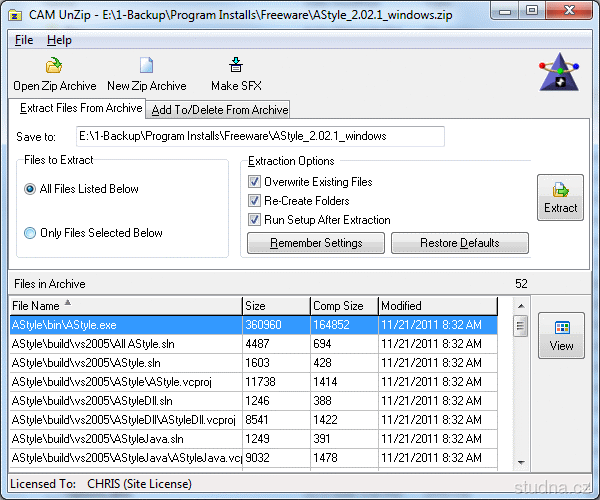
Task: Click the Open Zip Archive toolbar icon
Action: (x=54, y=67)
